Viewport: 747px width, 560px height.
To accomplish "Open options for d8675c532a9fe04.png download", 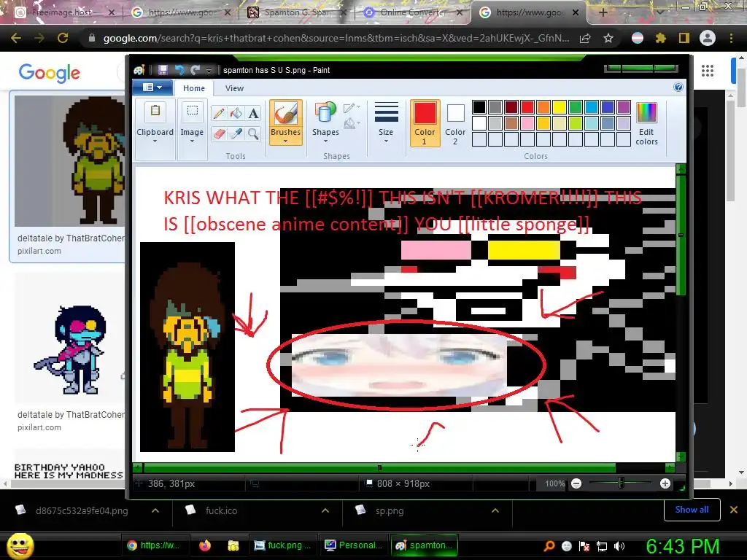I will [x=155, y=510].
